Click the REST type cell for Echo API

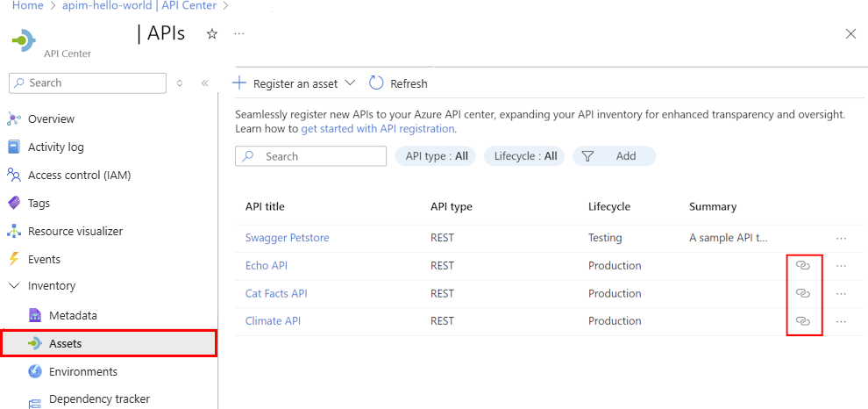(x=442, y=265)
